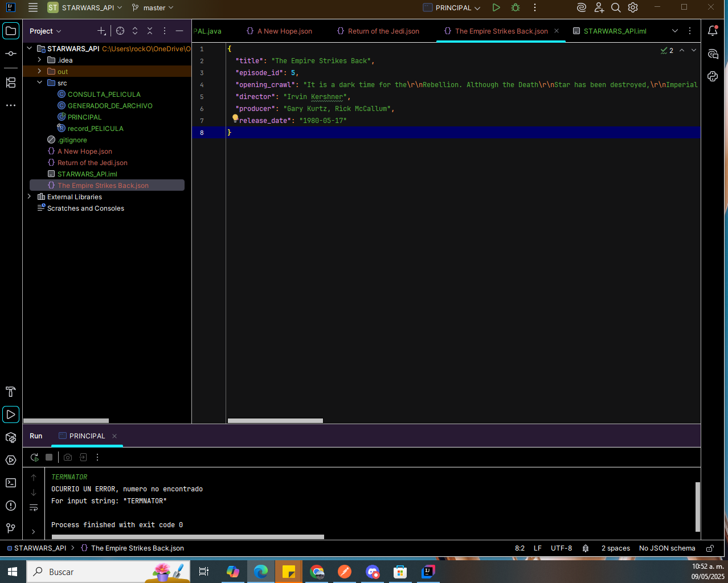Start debugging PRINCIPAL
The height and width of the screenshot is (583, 728).
[516, 8]
